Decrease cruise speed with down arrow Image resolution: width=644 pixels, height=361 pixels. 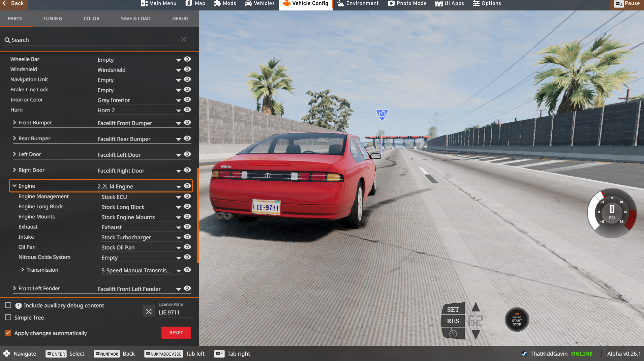(476, 335)
